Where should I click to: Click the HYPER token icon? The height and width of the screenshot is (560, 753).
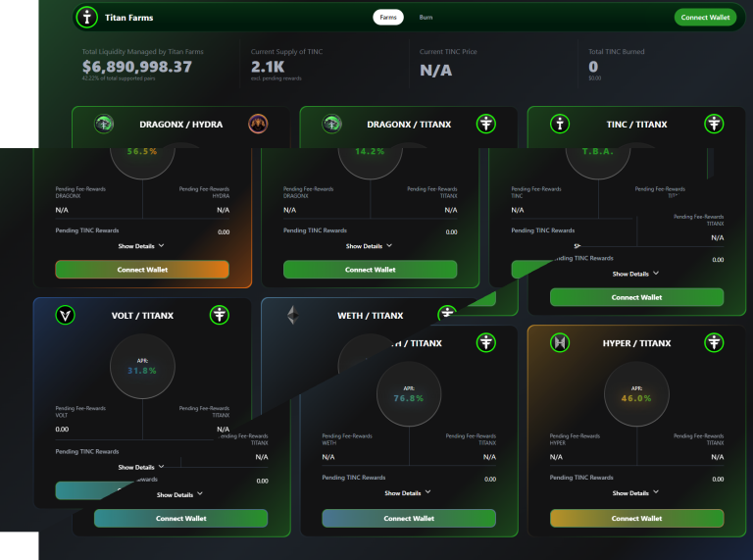(x=560, y=343)
